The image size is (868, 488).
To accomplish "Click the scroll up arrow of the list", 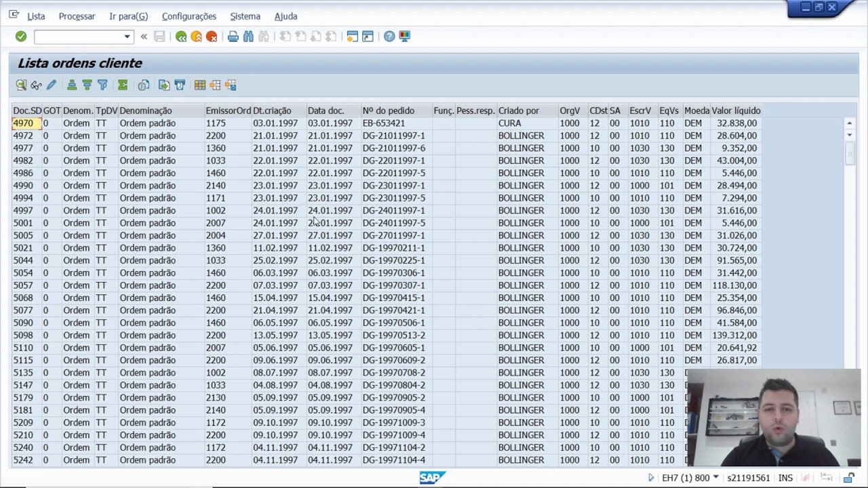I will pos(849,123).
